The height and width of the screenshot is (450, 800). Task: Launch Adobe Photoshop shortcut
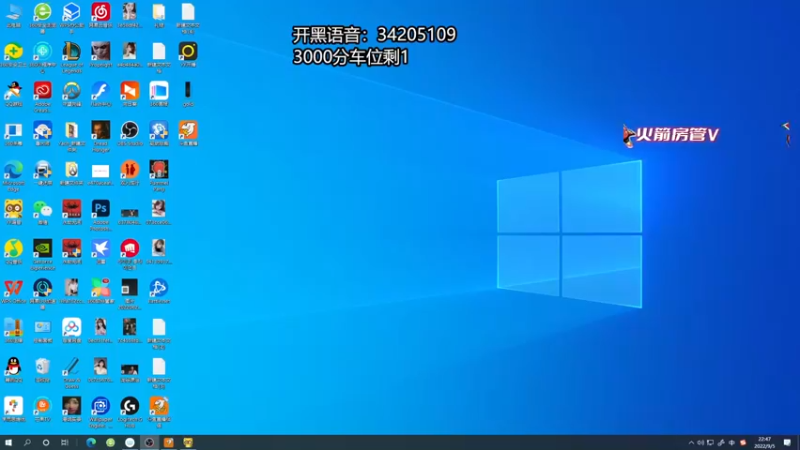(101, 209)
